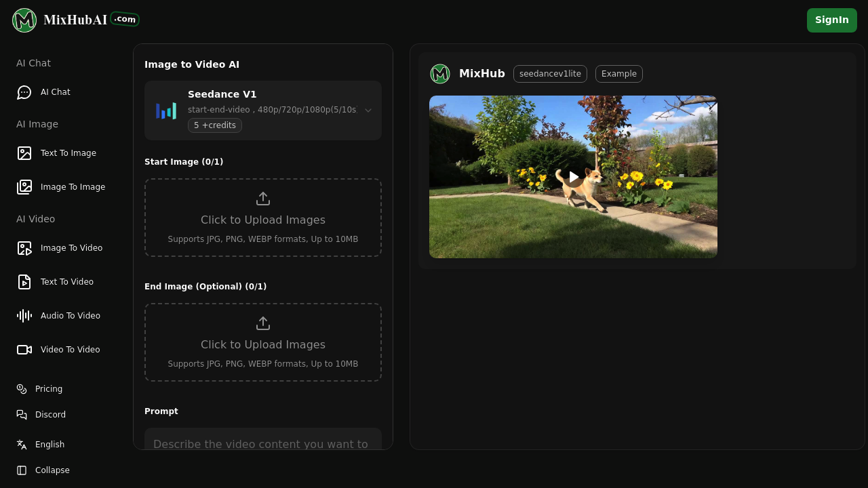Viewport: 868px width, 488px height.
Task: Select the AI Chat sidebar icon
Action: (24, 92)
